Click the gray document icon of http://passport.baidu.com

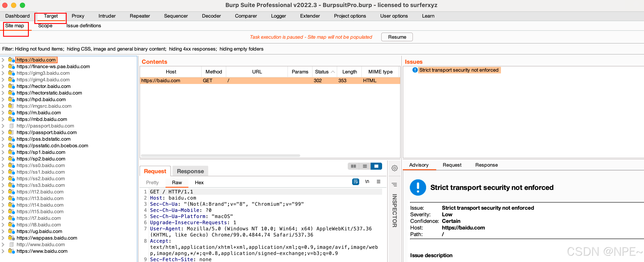(11, 126)
